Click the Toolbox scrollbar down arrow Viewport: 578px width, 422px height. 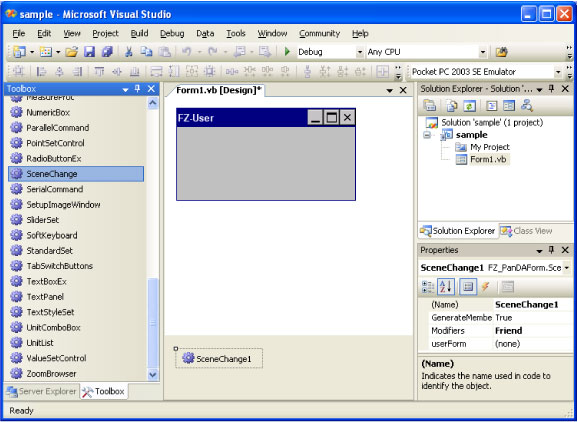[x=153, y=374]
